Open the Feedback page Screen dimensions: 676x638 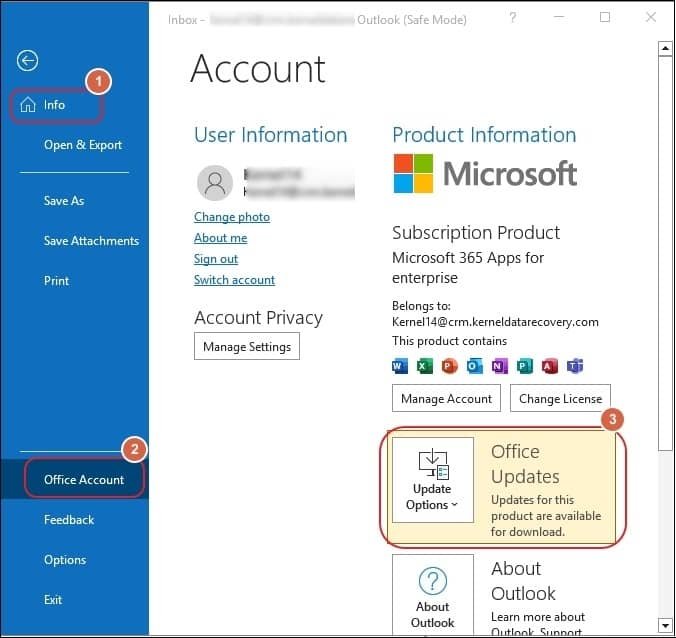[69, 519]
